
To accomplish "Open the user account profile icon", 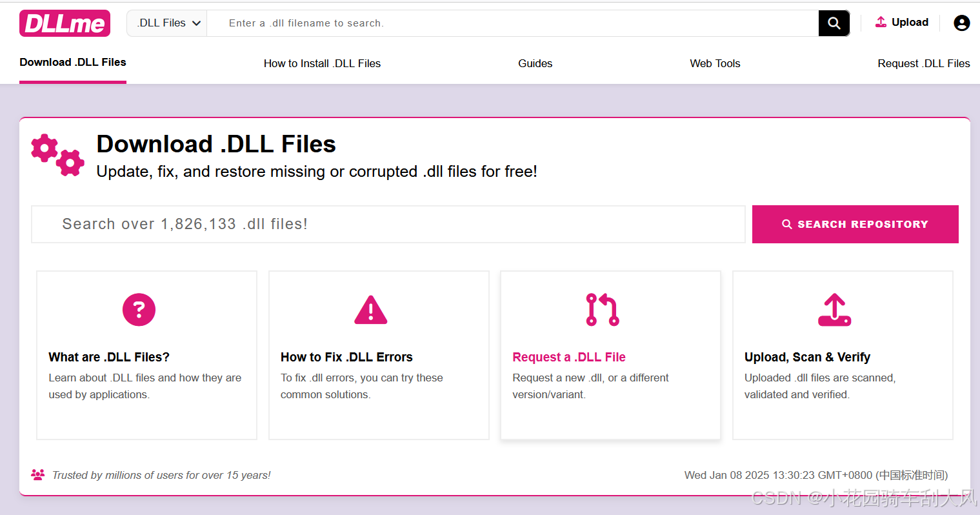I will pyautogui.click(x=961, y=23).
